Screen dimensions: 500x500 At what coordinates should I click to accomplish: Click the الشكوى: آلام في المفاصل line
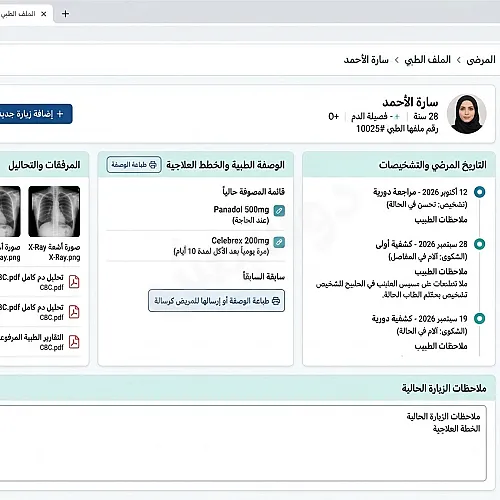(428, 257)
